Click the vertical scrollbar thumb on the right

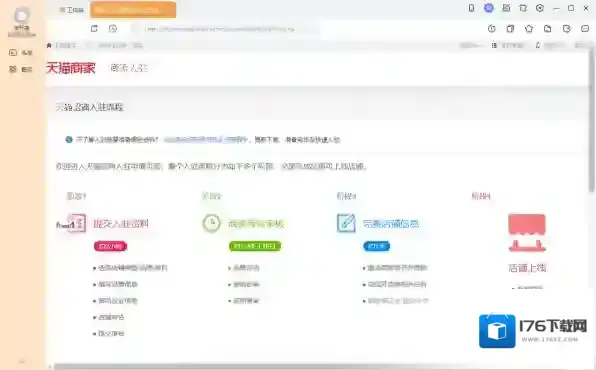(592, 120)
